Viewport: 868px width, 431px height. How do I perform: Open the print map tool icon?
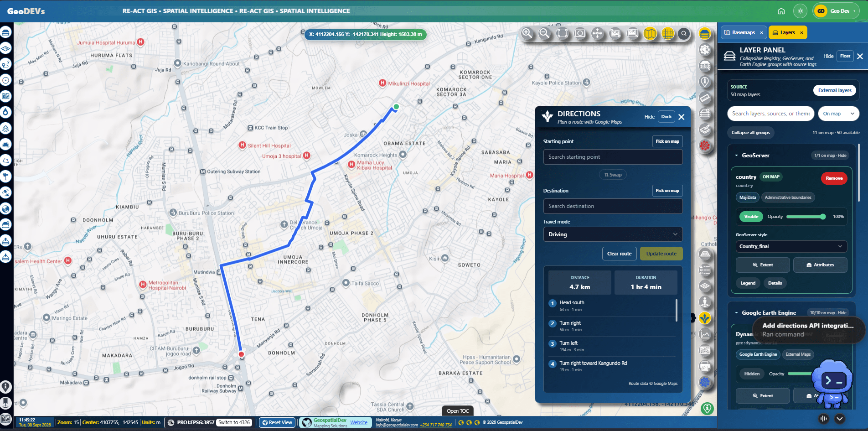point(705,366)
